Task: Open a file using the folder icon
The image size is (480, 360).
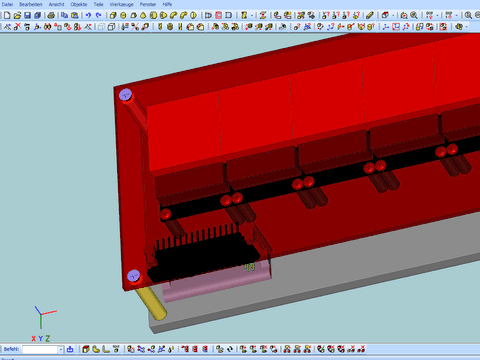Action: pyautogui.click(x=17, y=15)
